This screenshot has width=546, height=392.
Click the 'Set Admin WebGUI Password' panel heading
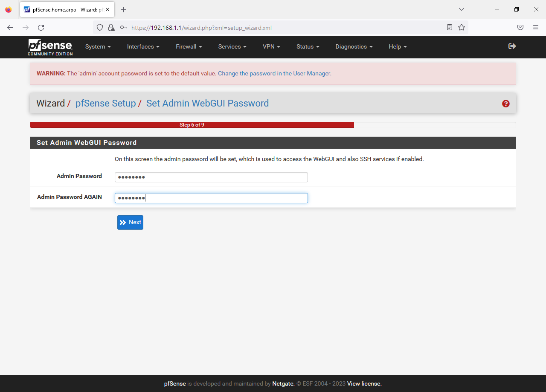click(x=87, y=143)
